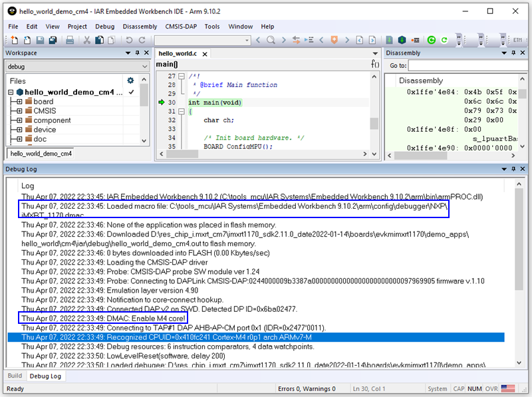
Task: Click the function list f() icon
Action: coord(374,64)
